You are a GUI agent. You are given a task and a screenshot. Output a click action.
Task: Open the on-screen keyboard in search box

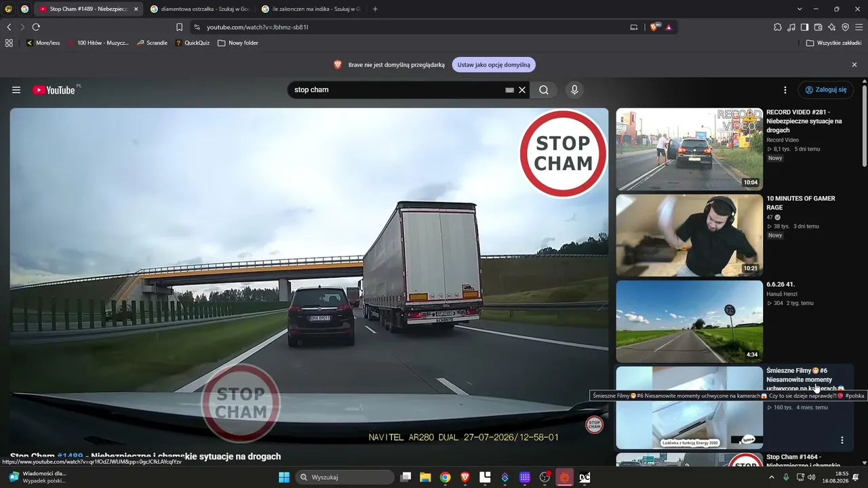click(x=509, y=90)
